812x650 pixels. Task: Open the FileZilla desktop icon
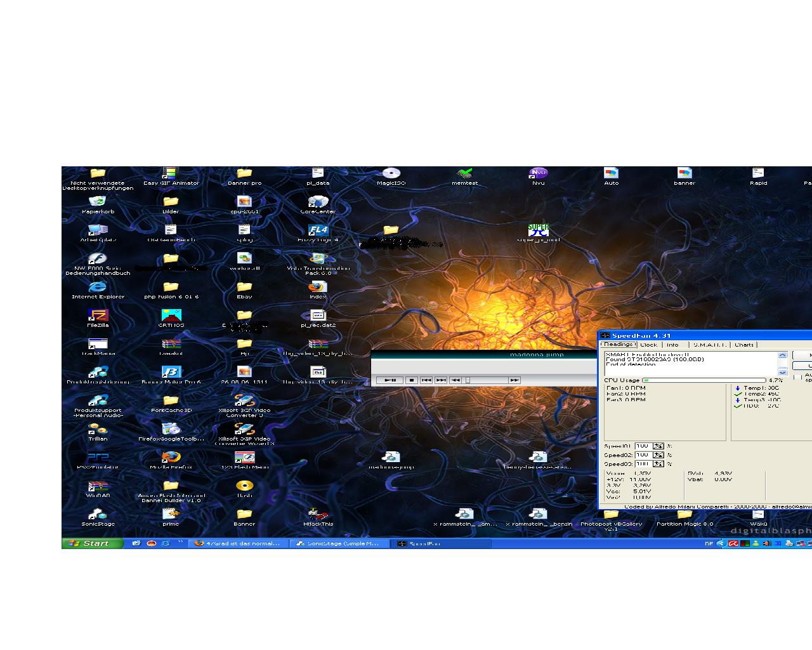point(98,315)
